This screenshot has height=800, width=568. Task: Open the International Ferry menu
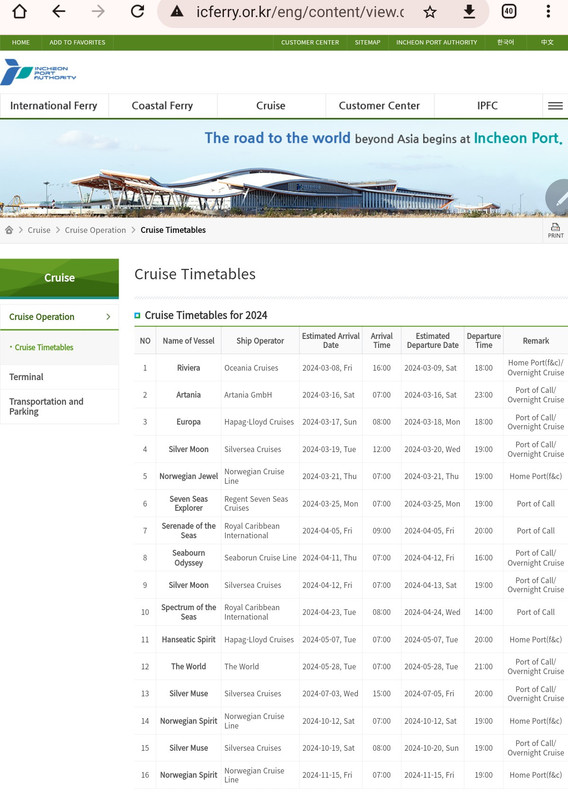tap(54, 106)
